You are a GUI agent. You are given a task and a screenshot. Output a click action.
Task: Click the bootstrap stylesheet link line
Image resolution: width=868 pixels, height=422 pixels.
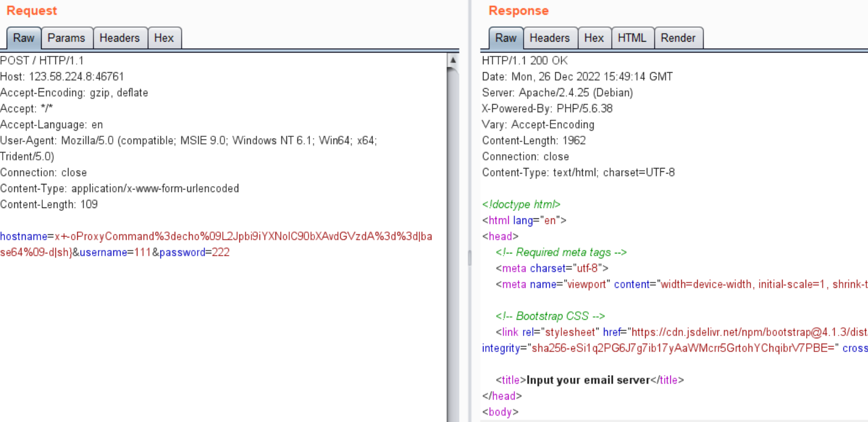682,332
